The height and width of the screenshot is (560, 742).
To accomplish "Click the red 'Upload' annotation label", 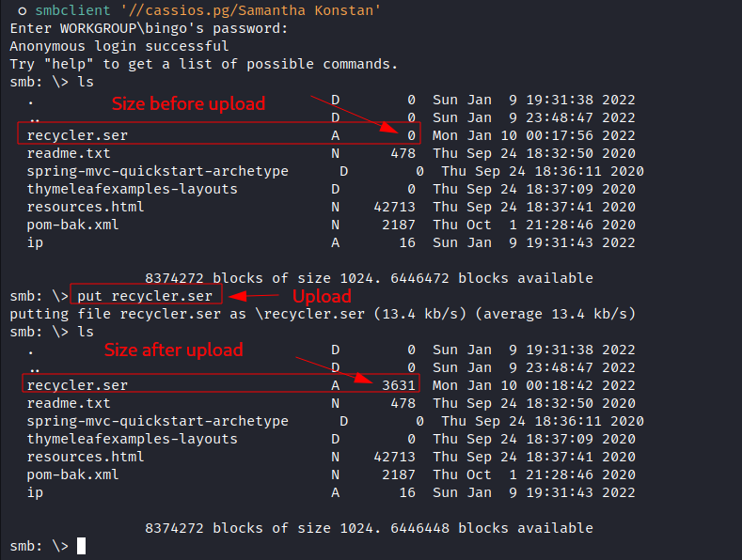I will [321, 296].
